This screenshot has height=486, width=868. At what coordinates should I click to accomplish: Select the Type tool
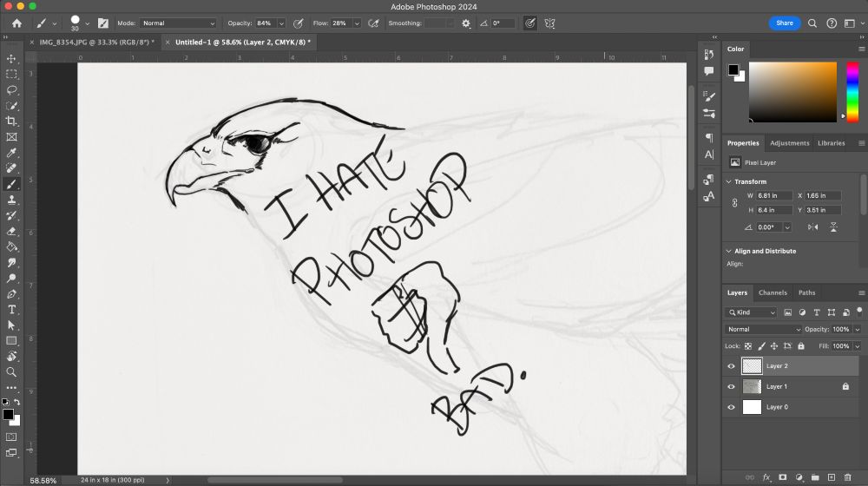click(12, 310)
